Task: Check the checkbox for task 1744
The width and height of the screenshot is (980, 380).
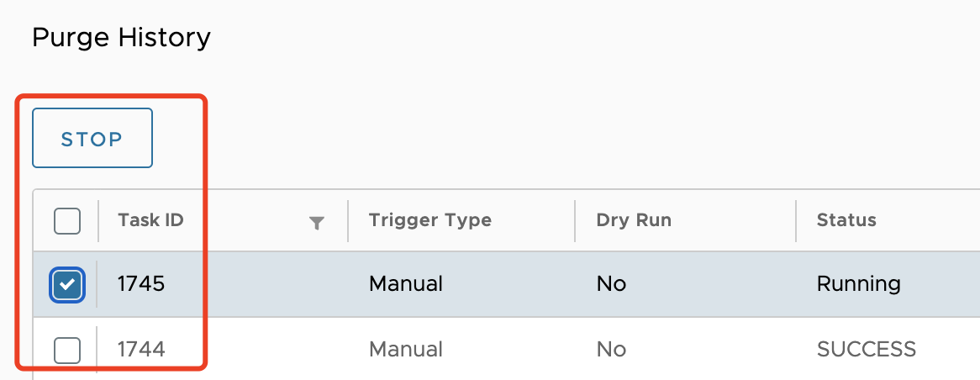Action: [x=67, y=349]
